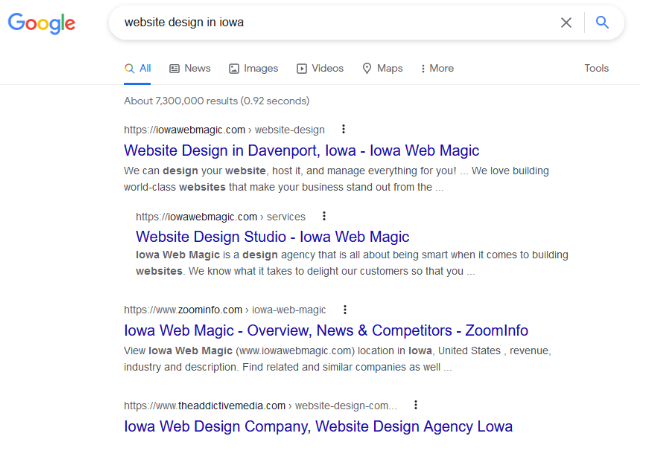Open Website Design Studio - Iowa Web Magic link

coord(272,237)
